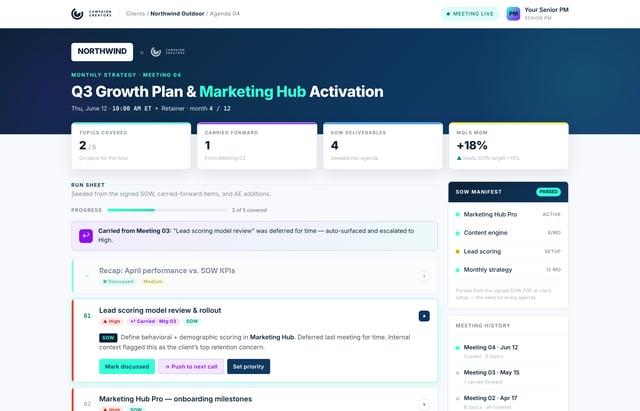
Task: Select Marketing Hub Pro manifest row
Action: tap(508, 214)
